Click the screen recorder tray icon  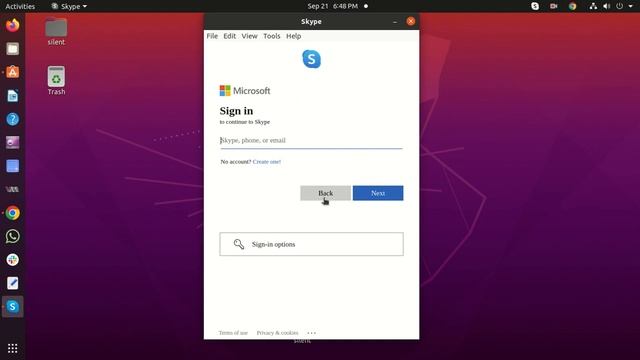554,6
